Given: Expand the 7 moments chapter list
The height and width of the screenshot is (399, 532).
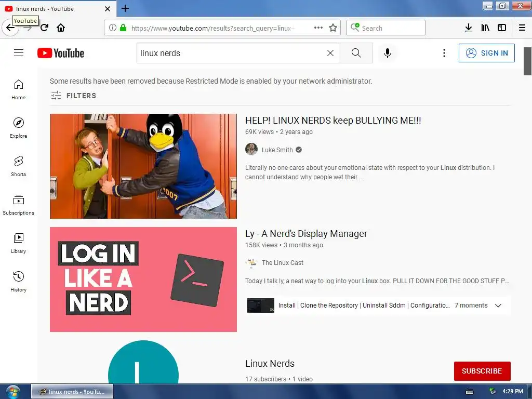Looking at the screenshot, I should coord(498,305).
